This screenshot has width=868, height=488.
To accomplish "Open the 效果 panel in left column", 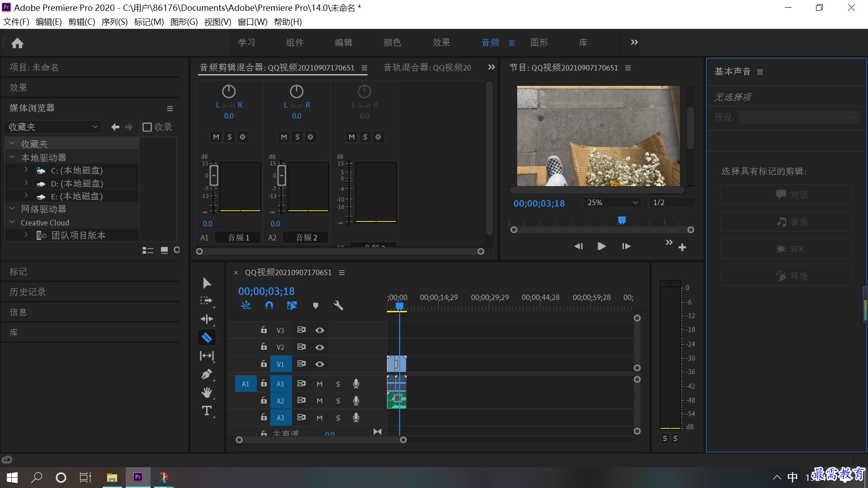I will [18, 88].
